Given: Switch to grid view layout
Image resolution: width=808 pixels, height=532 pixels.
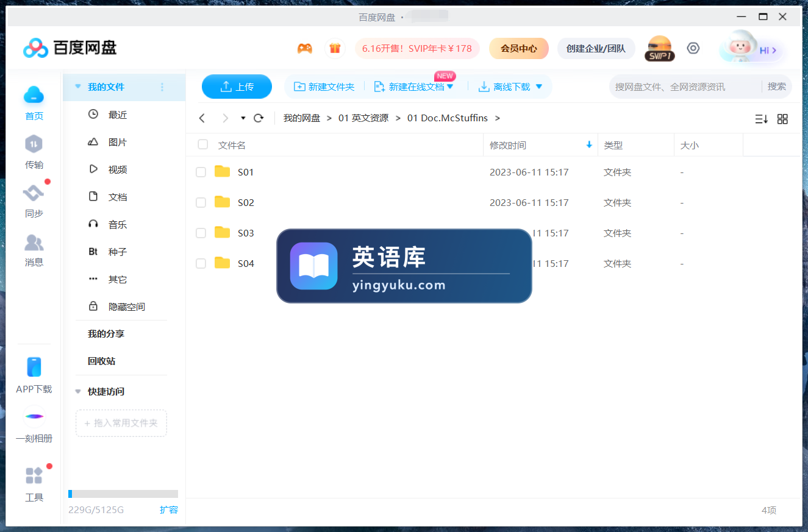Looking at the screenshot, I should tap(782, 119).
